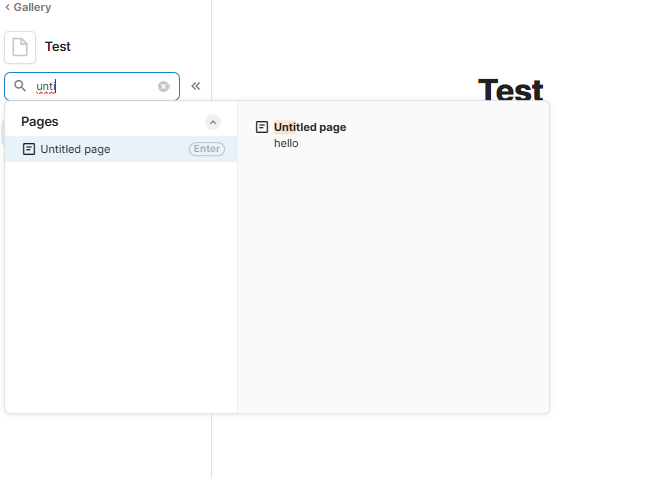Screen dimensions: 656x478
Task: Collapse the Pages results group chevron
Action: tap(213, 122)
